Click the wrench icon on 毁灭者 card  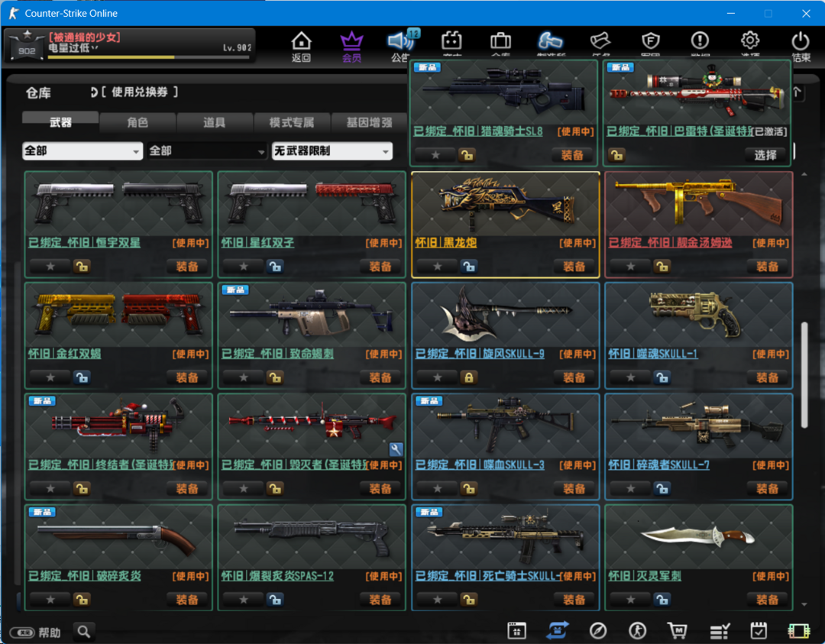click(396, 448)
